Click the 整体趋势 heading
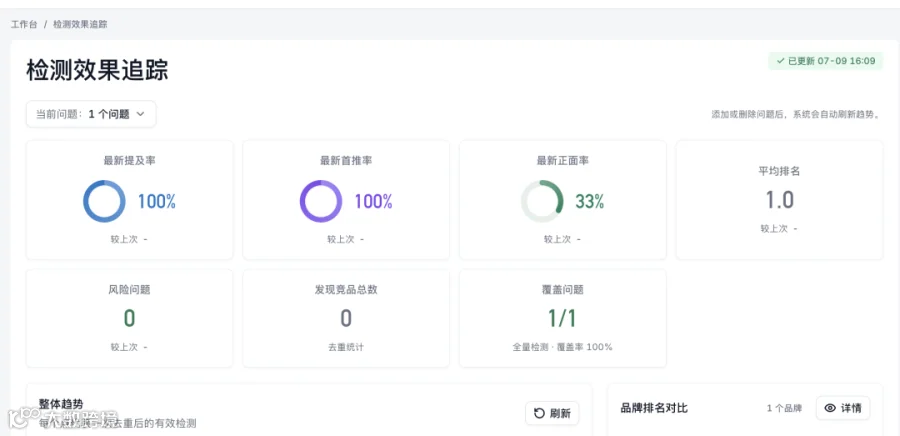 click(61, 404)
